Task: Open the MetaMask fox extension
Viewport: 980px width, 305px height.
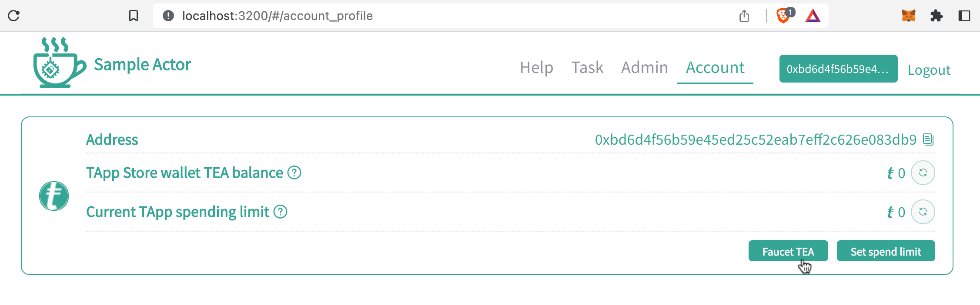Action: [908, 16]
